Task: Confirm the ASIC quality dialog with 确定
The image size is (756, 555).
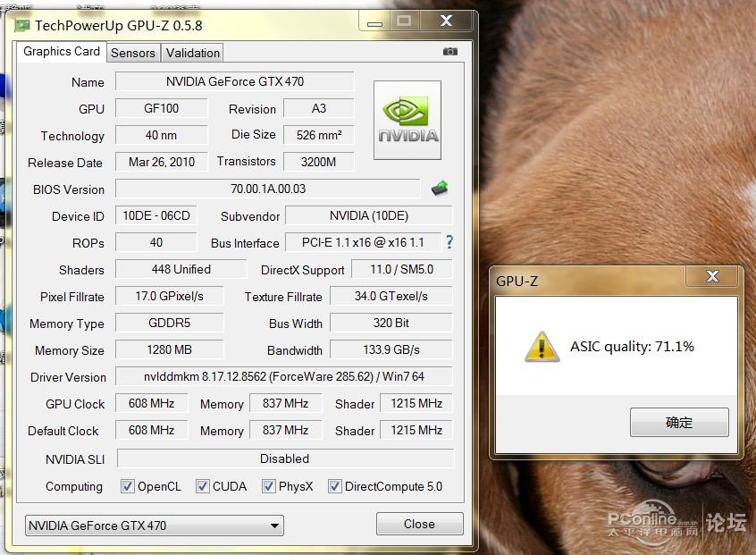Action: pyautogui.click(x=679, y=423)
